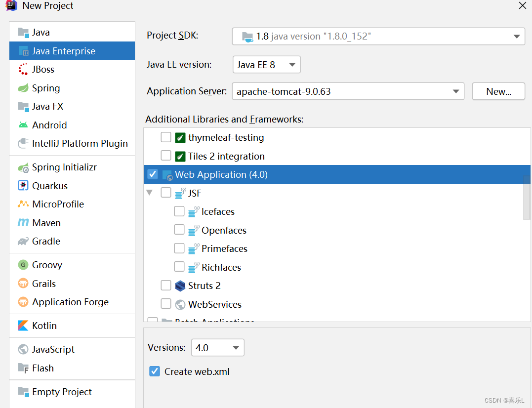This screenshot has width=532, height=408.
Task: Click the Grails icon
Action: tap(23, 284)
